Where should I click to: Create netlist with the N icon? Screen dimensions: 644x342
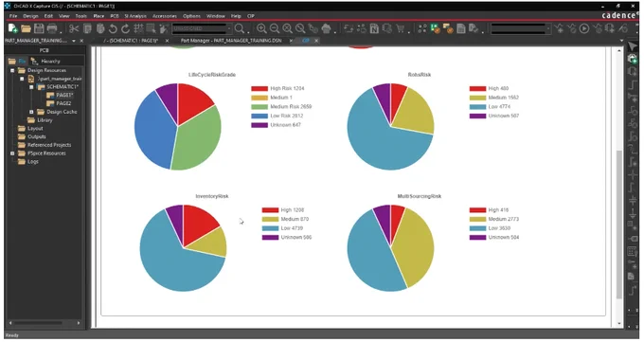coord(374,28)
